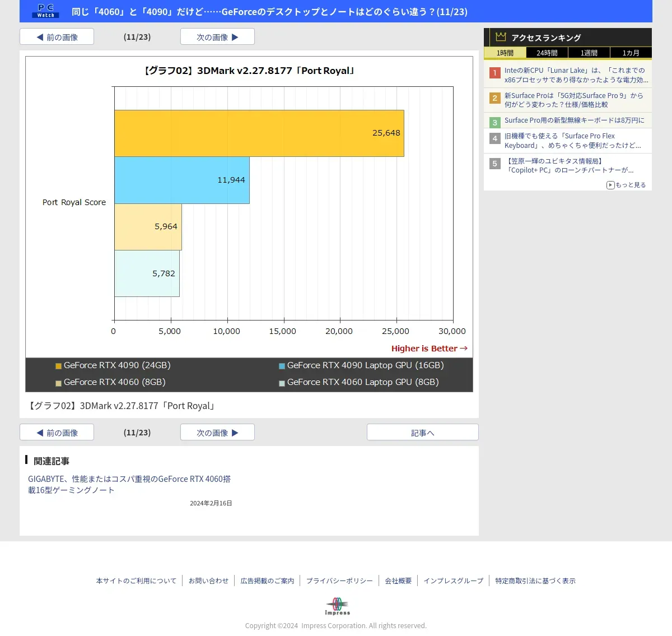Go to the next image using the top 次の画像 button
This screenshot has height=636, width=672.
click(x=217, y=36)
